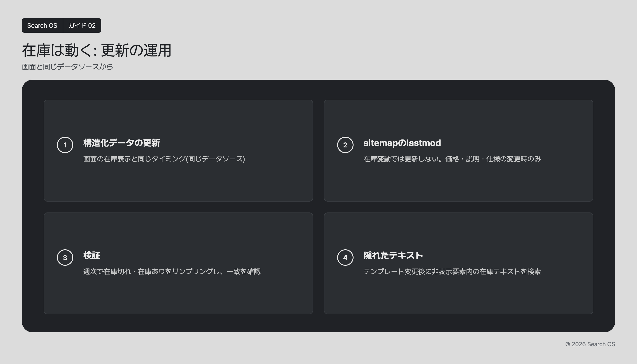Select the heading 在庫は動く: 更新の運用
637x364 pixels.
click(x=96, y=50)
